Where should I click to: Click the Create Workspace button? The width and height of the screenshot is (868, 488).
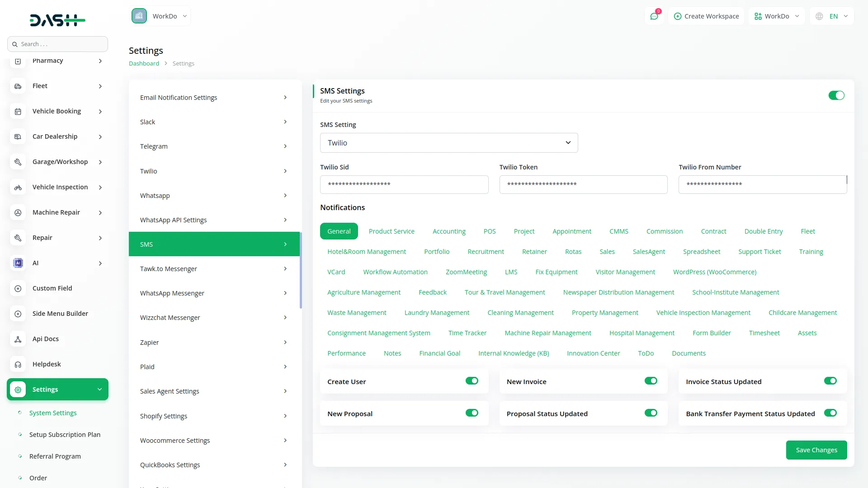pos(706,16)
